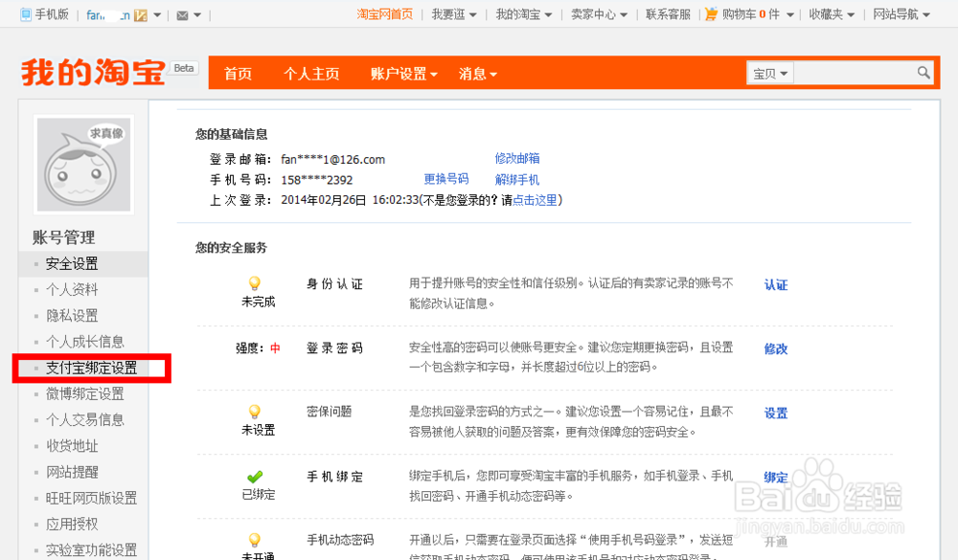
Task: Click the email text fan****1@126.com
Action: click(x=333, y=160)
